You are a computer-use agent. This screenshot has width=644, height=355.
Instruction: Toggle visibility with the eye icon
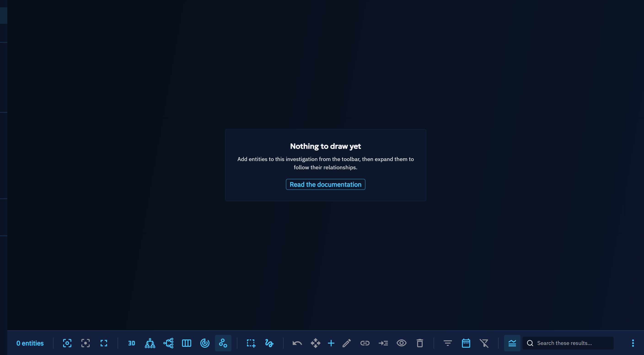(402, 343)
